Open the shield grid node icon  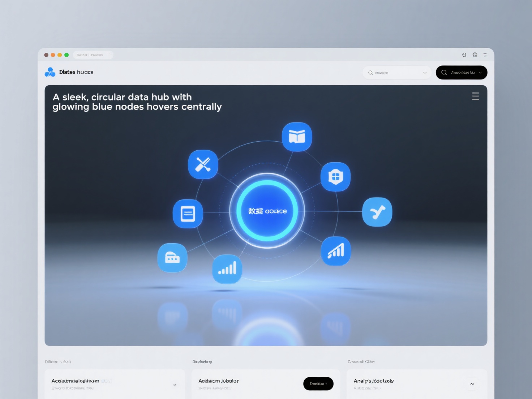[x=335, y=177]
